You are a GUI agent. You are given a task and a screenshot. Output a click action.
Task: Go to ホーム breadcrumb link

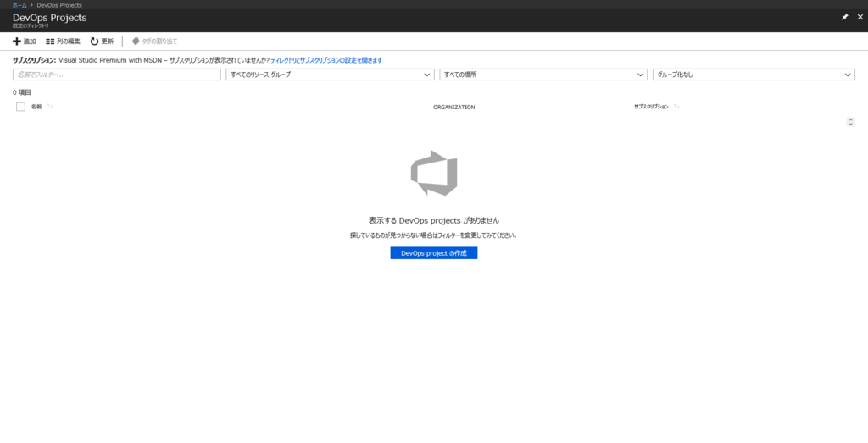[x=19, y=5]
